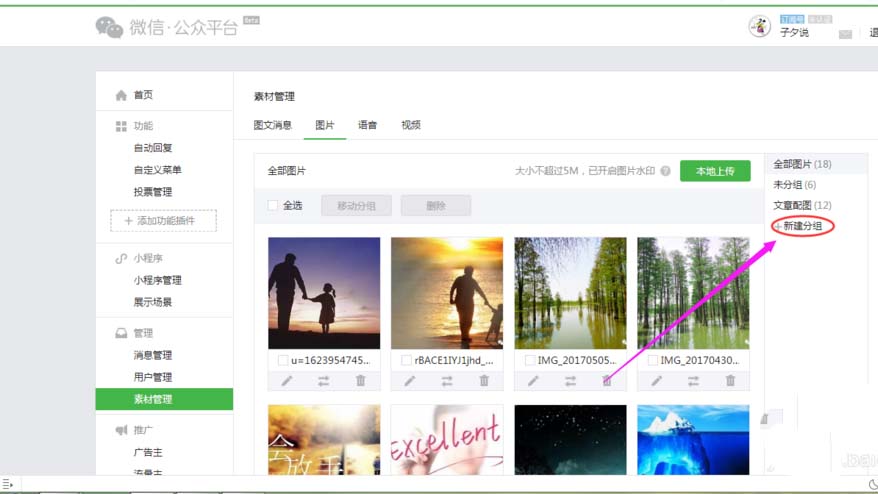Tick checkbox for image rBACE1IYJ1jhd
The height and width of the screenshot is (494, 878).
407,360
